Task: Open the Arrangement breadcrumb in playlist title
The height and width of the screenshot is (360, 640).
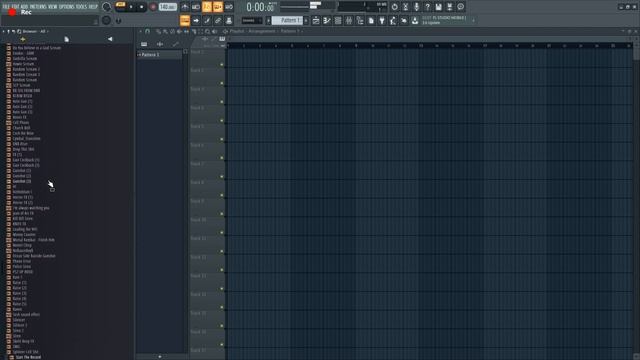Action: [262, 31]
